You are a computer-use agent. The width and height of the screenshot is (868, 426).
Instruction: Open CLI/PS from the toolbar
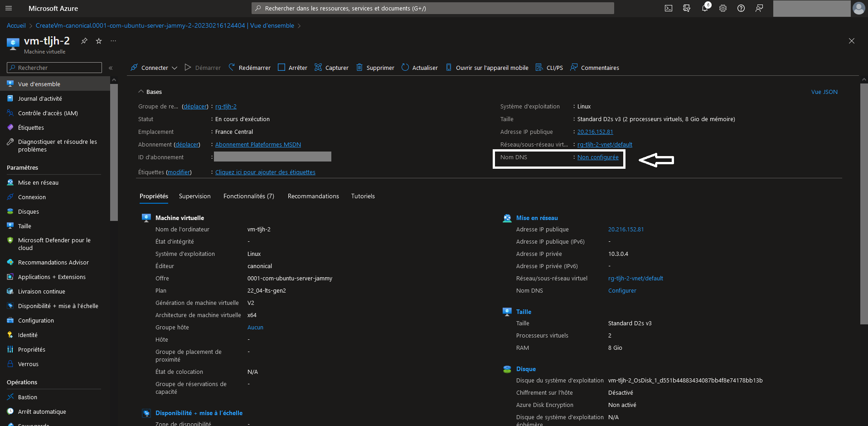pyautogui.click(x=549, y=68)
